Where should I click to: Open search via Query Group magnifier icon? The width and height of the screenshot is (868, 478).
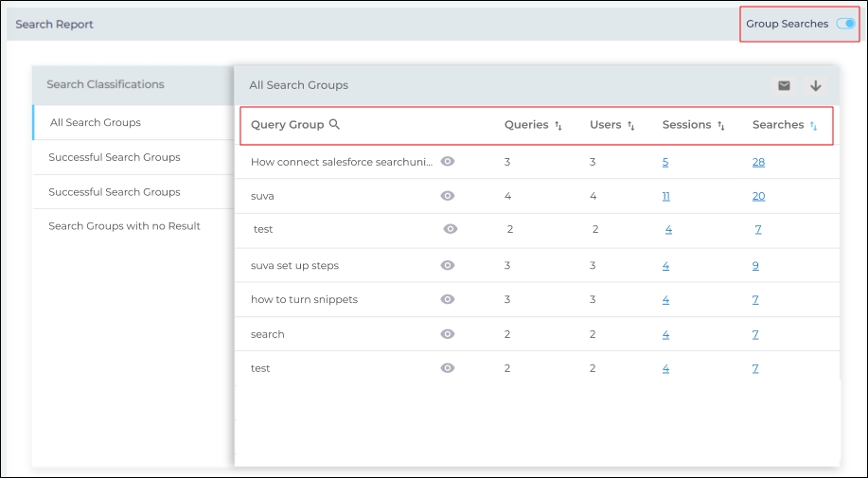click(334, 125)
